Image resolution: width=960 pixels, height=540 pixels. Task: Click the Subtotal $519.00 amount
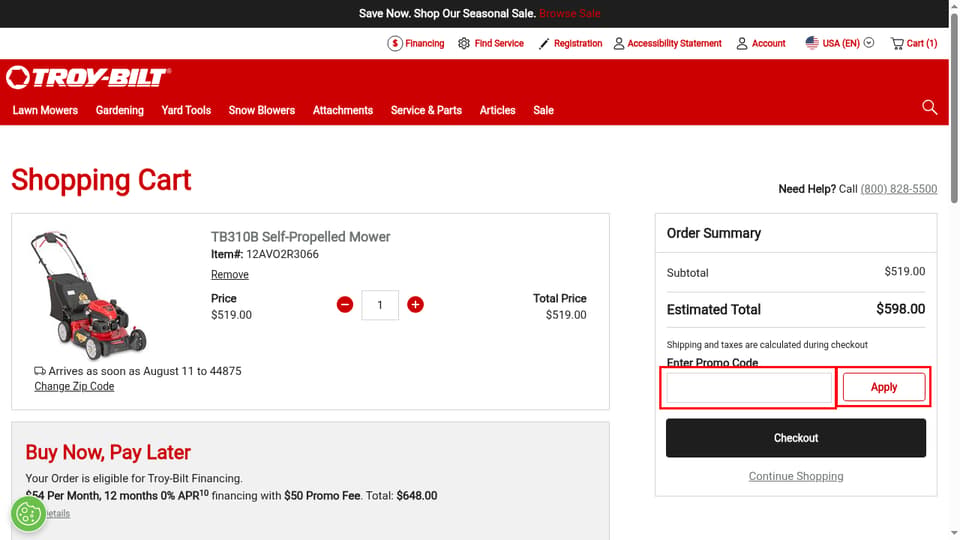(904, 271)
